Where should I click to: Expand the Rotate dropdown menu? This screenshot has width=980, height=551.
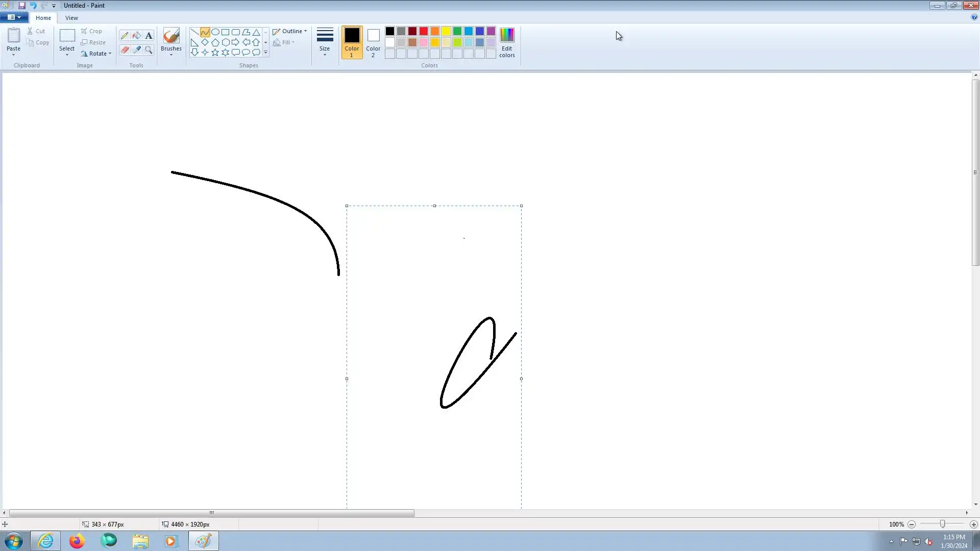click(x=96, y=54)
